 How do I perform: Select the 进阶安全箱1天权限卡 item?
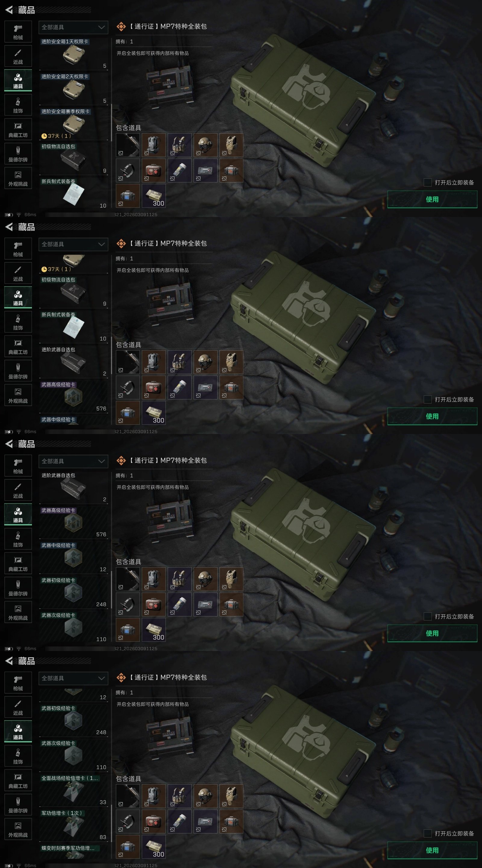coord(74,54)
